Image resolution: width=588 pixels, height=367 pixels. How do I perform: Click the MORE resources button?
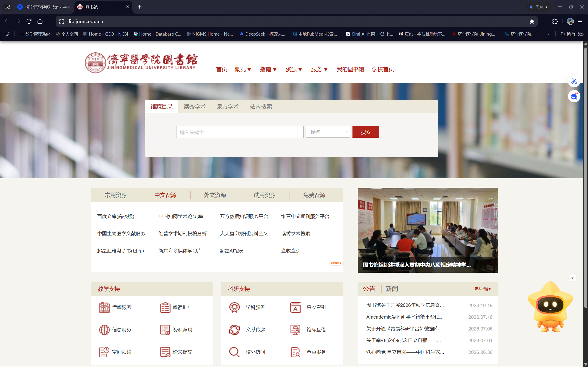coord(336,263)
